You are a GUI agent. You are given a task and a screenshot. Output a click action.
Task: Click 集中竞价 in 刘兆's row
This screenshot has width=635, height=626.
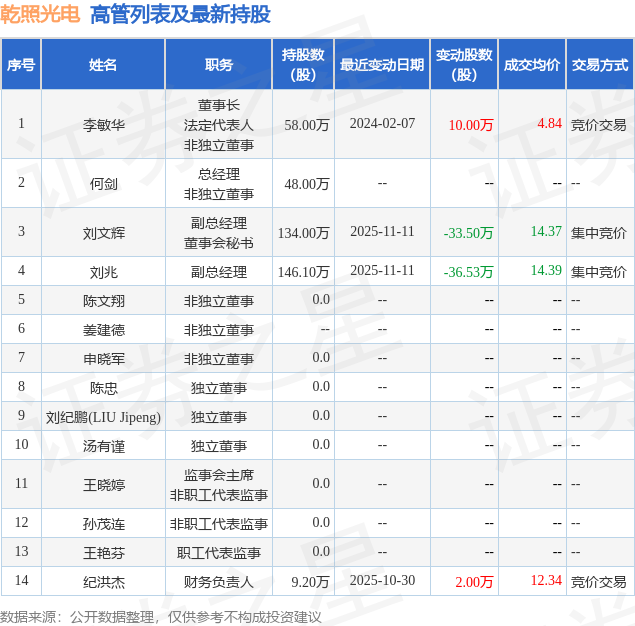[599, 272]
